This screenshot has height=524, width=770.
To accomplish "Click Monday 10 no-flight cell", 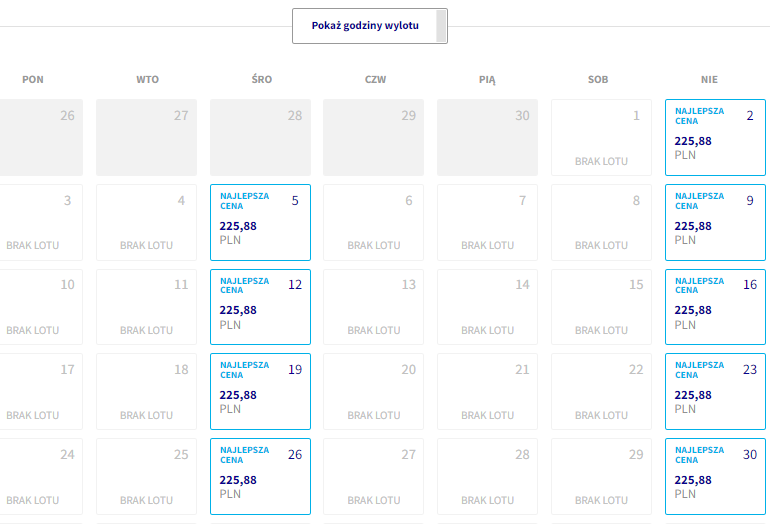I will click(41, 307).
